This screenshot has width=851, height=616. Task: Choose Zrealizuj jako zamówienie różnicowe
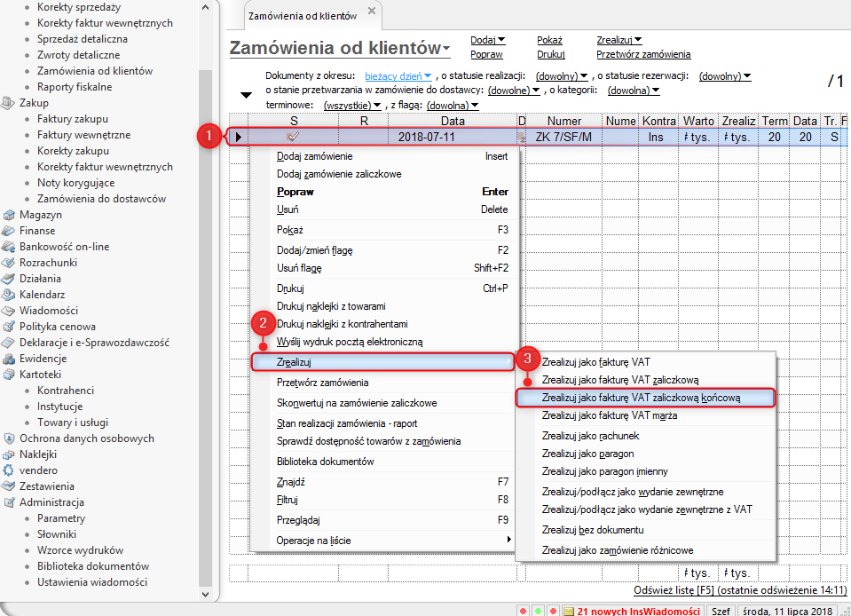point(645,550)
